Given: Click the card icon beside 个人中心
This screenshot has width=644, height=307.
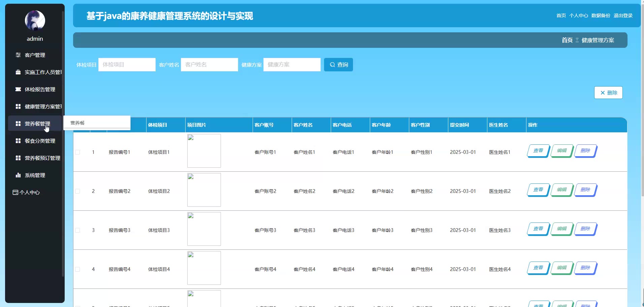Looking at the screenshot, I should (15, 192).
